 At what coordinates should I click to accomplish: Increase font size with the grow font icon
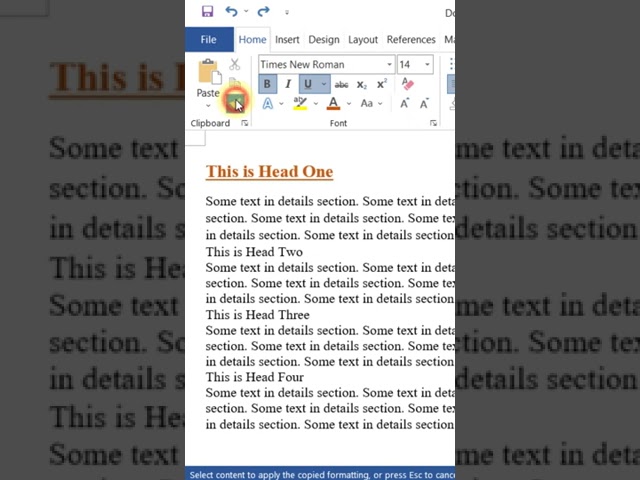click(404, 104)
